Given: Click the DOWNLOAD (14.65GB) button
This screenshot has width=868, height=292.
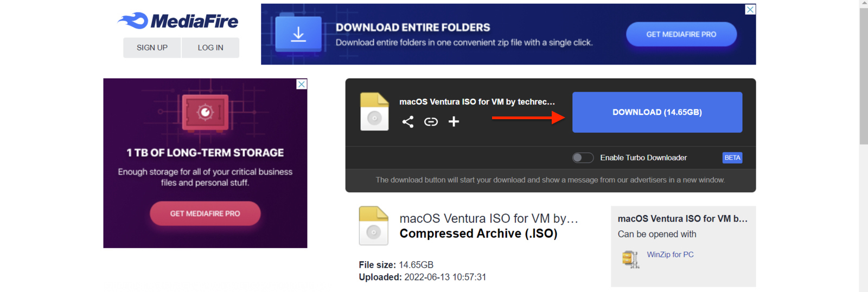Looking at the screenshot, I should pos(657,112).
